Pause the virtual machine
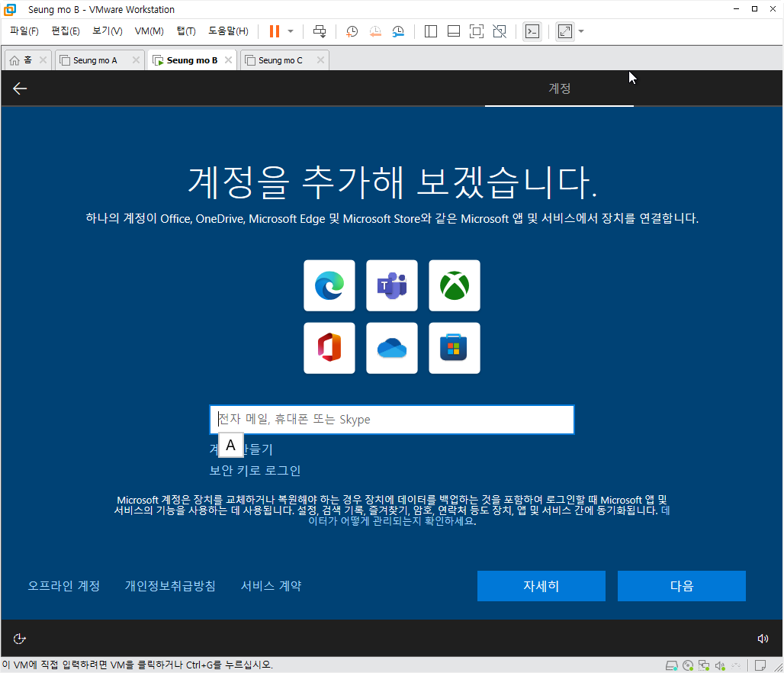The height and width of the screenshot is (673, 784). [x=274, y=31]
